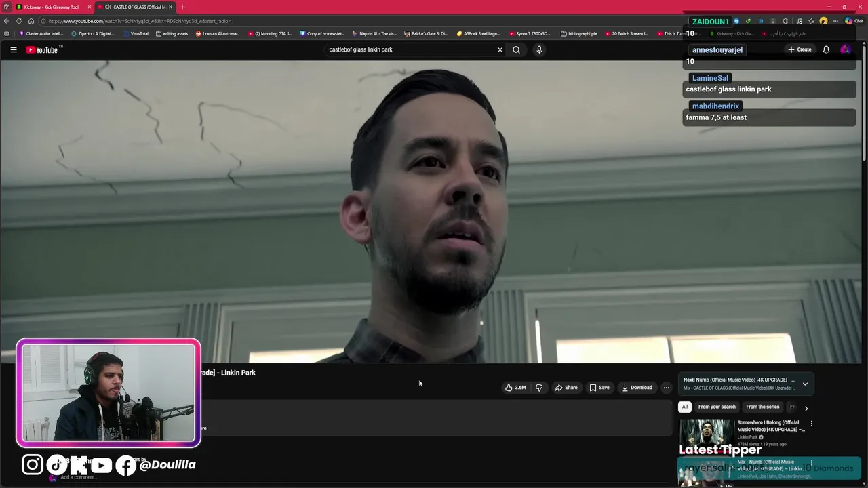Image resolution: width=868 pixels, height=488 pixels.
Task: Like the video with thumbs-up
Action: coord(515,388)
